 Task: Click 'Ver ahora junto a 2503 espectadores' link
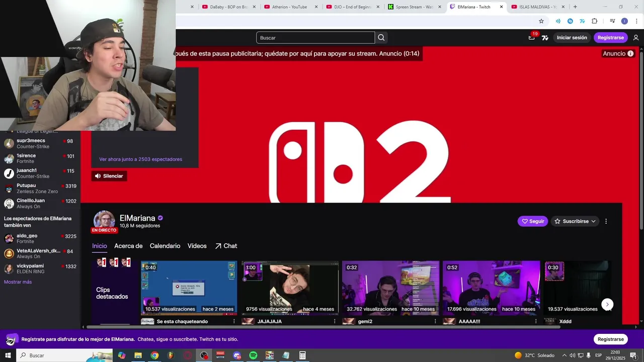coord(141,159)
